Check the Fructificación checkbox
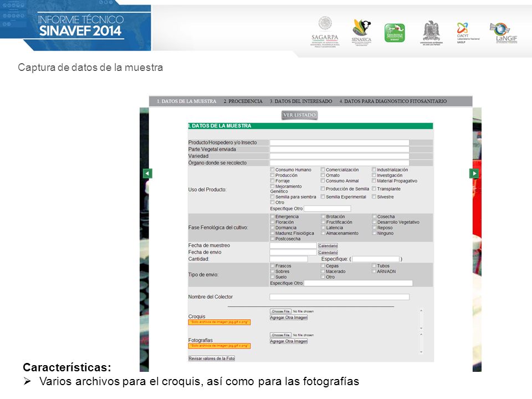532x399 pixels. 323,222
